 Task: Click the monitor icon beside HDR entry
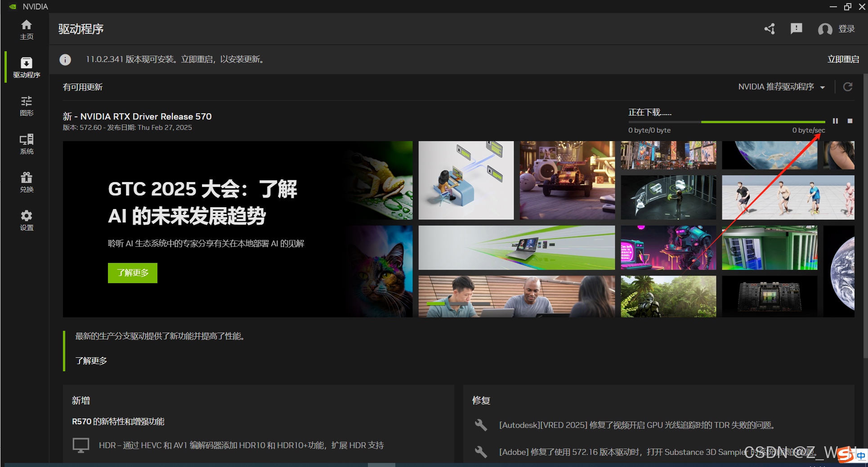click(x=81, y=445)
